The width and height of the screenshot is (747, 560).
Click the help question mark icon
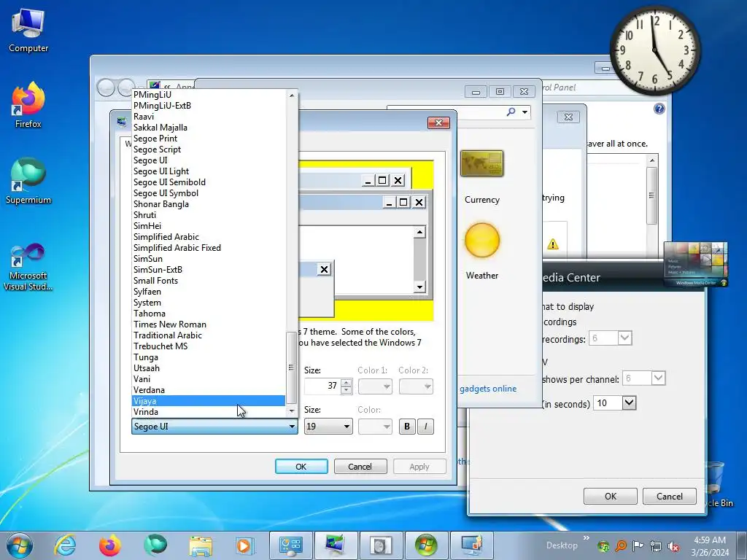click(x=659, y=109)
